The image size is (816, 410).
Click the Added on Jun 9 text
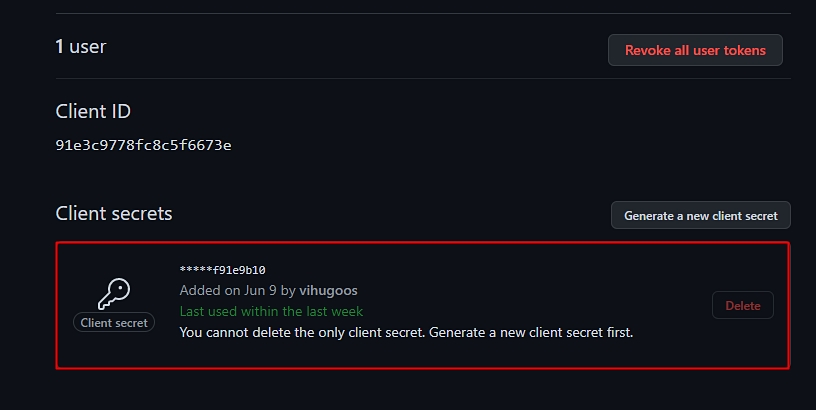click(x=228, y=290)
